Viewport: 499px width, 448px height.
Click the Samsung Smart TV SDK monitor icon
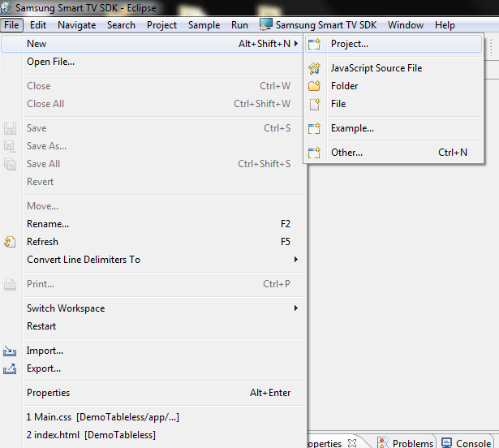pyautogui.click(x=266, y=24)
